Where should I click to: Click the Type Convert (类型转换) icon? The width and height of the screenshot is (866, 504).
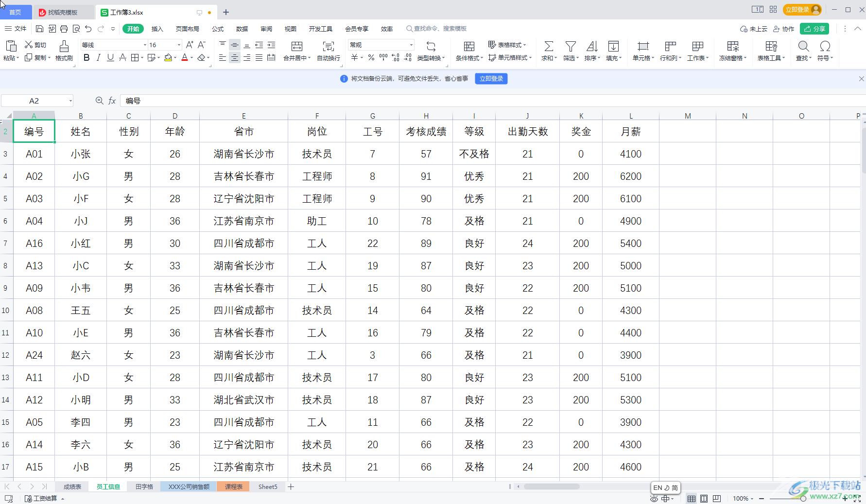tap(431, 46)
